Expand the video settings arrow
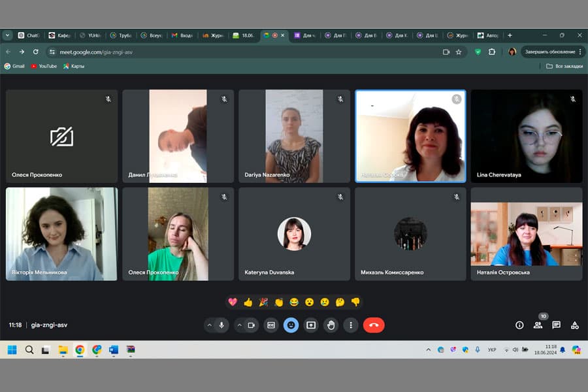This screenshot has width=588, height=392. point(239,325)
